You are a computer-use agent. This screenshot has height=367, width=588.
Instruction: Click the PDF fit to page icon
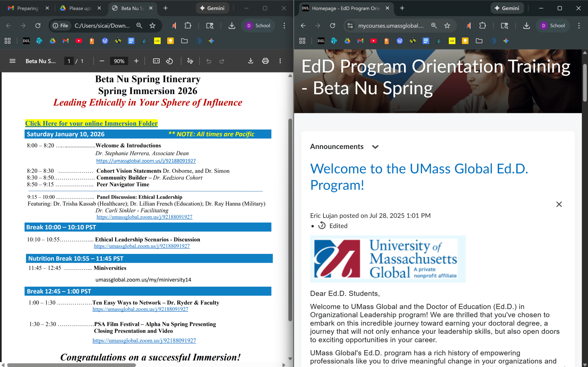[x=156, y=61]
